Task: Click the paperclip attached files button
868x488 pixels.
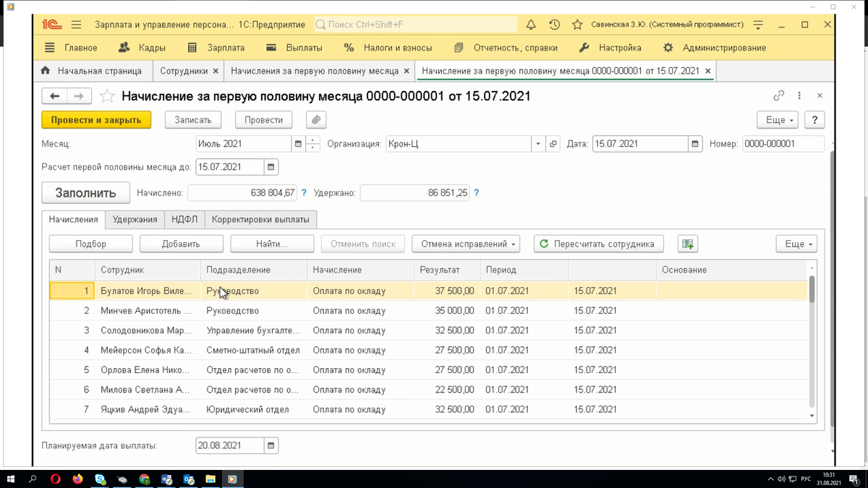Action: (316, 120)
